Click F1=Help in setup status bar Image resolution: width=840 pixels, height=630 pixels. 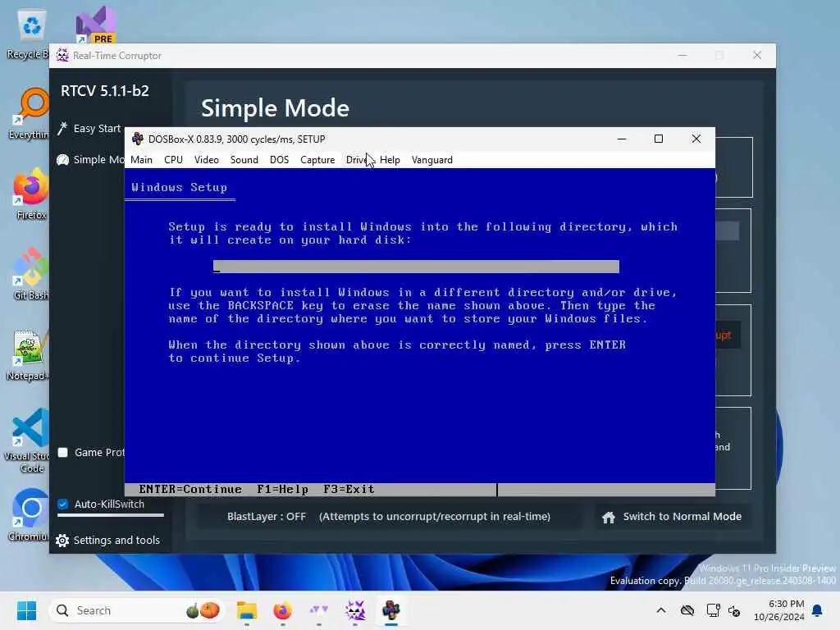pyautogui.click(x=282, y=489)
